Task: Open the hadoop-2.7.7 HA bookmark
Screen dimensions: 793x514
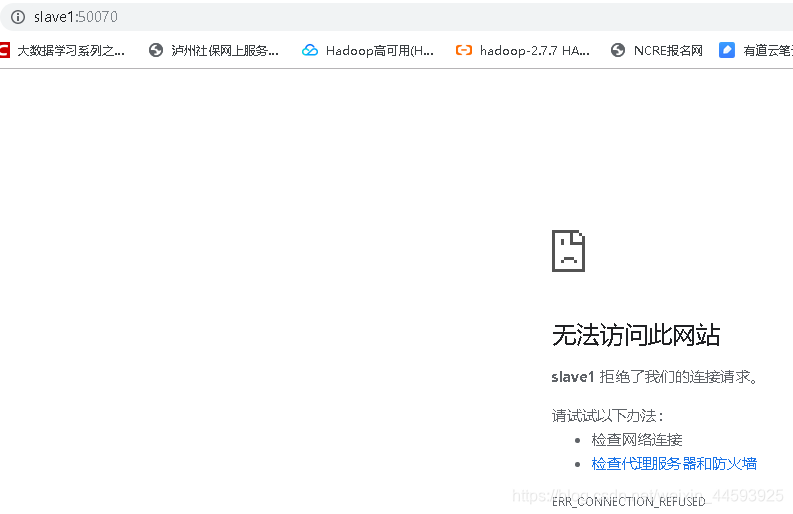Action: coord(522,51)
